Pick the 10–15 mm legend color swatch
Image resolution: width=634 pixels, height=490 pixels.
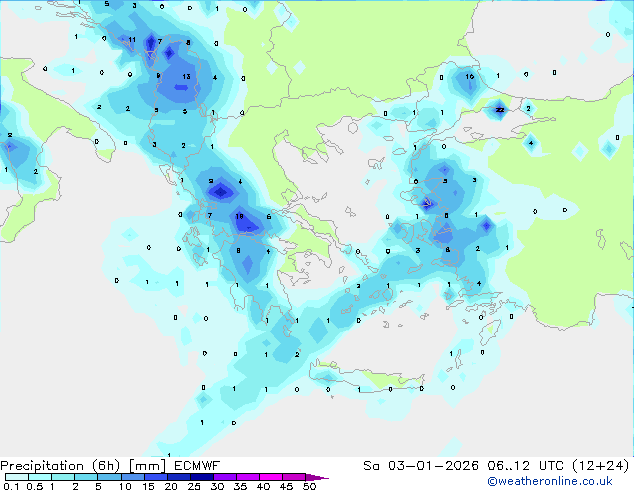pyautogui.click(x=132, y=477)
